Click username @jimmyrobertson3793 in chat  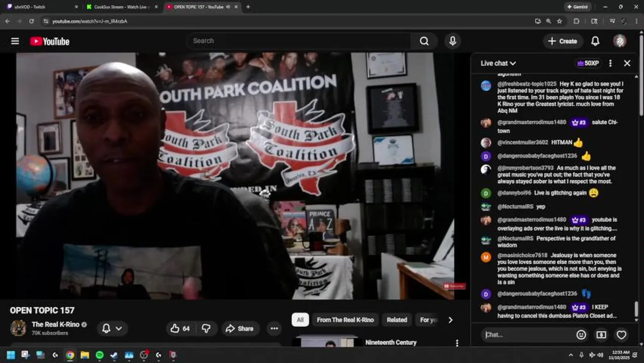[x=525, y=168]
